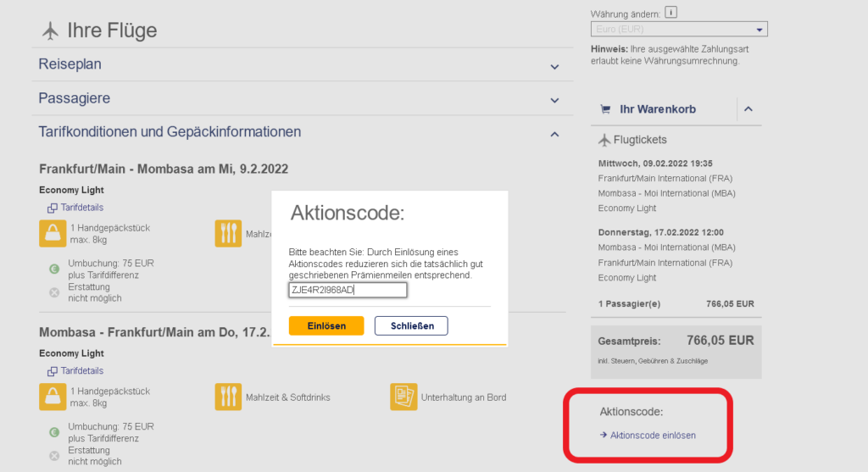Open the Euro (EUR) currency dropdown
The height and width of the screenshot is (472, 868).
click(x=678, y=30)
